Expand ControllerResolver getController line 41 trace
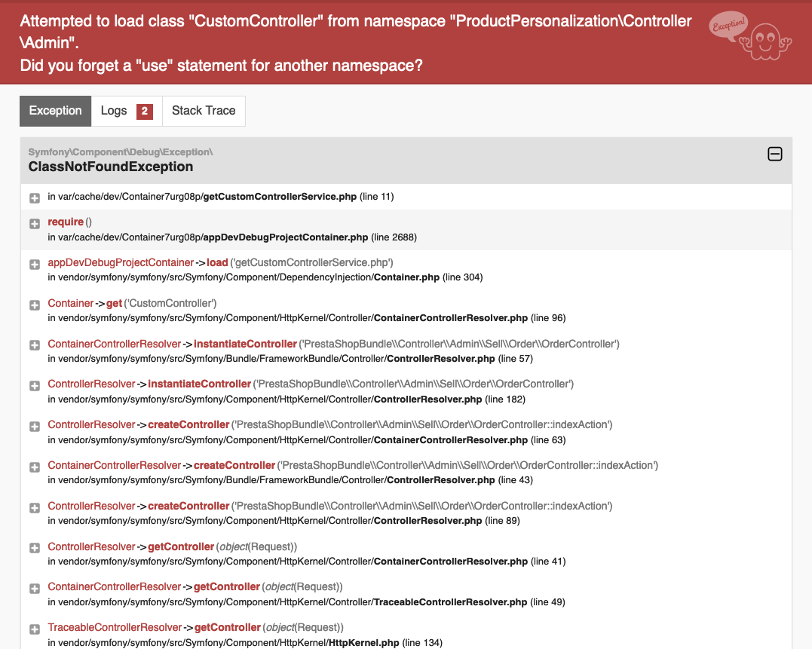812x649 pixels. pos(35,548)
